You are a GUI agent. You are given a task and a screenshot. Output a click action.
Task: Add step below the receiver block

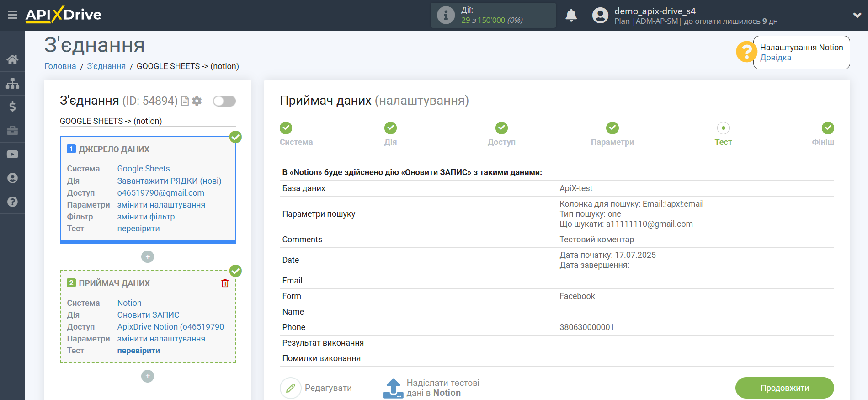(148, 376)
